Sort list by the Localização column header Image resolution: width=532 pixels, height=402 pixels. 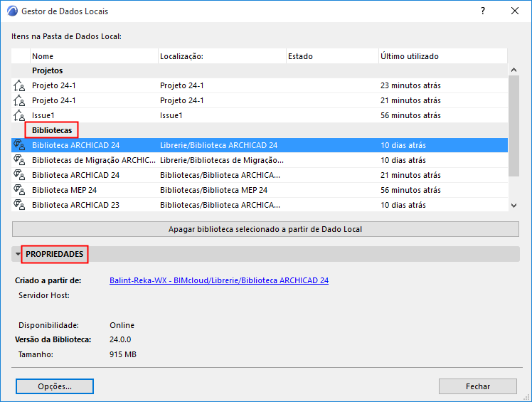pyautogui.click(x=222, y=56)
